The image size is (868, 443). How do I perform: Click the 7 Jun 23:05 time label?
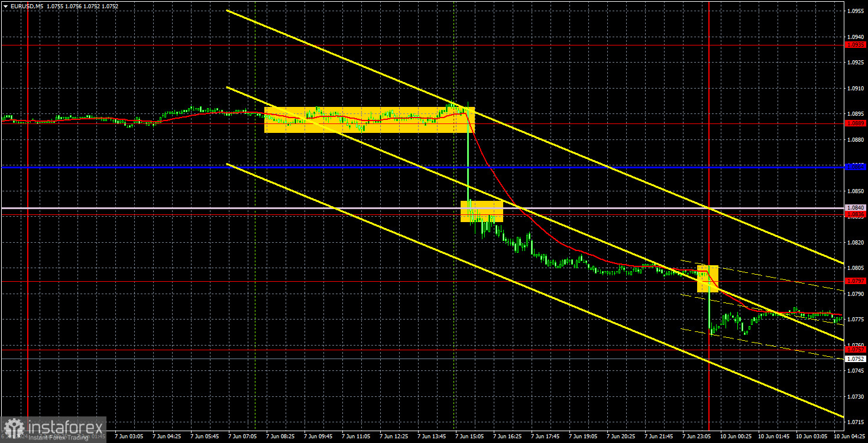pyautogui.click(x=697, y=437)
